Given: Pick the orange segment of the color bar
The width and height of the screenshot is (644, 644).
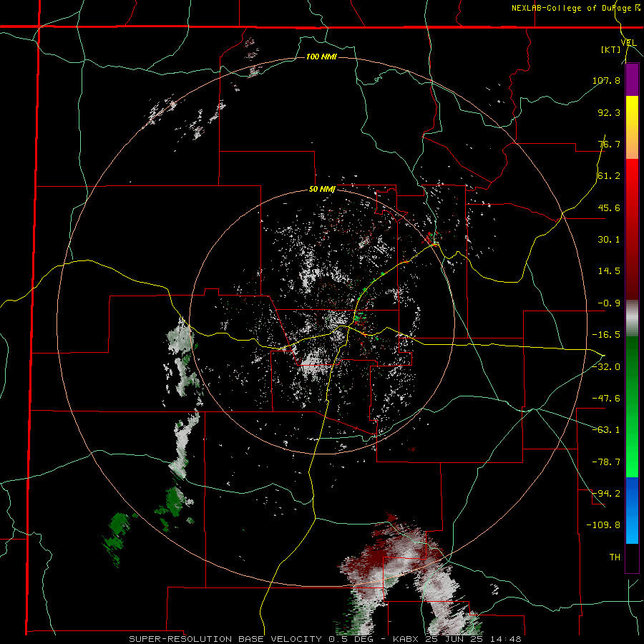Looking at the screenshot, I should (632, 143).
